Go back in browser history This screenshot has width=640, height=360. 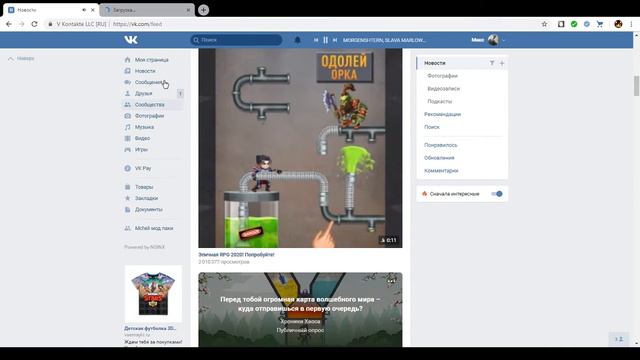[9, 24]
